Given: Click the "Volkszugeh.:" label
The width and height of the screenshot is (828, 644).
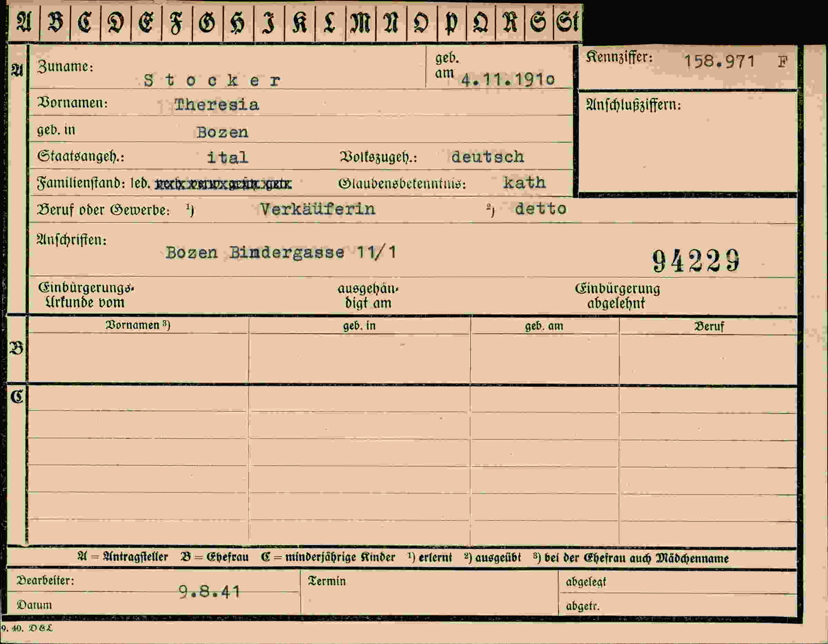Looking at the screenshot, I should click(x=378, y=157).
